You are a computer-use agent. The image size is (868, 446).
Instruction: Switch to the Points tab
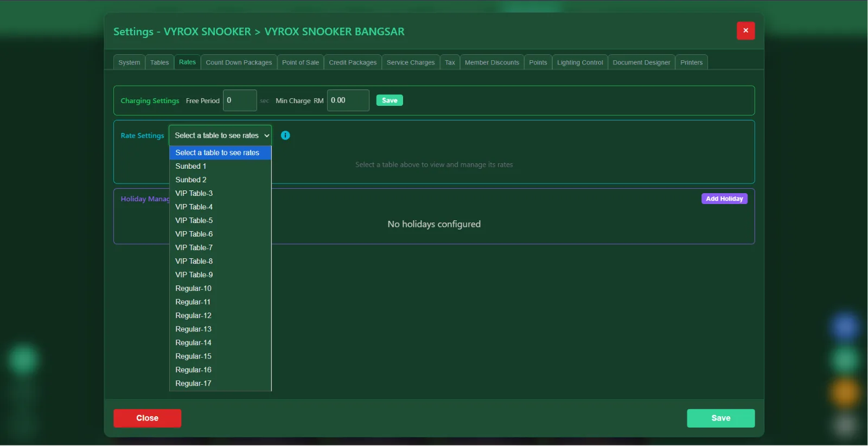tap(538, 62)
